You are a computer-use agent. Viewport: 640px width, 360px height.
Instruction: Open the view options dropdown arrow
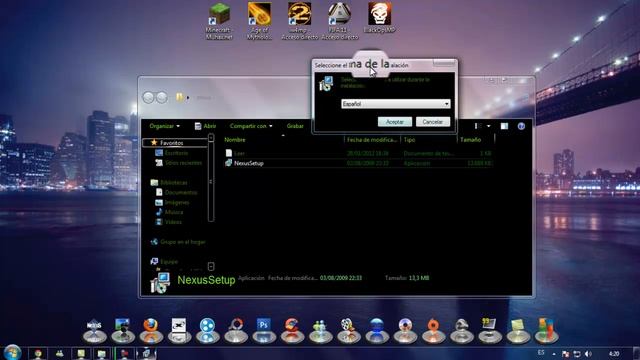489,126
